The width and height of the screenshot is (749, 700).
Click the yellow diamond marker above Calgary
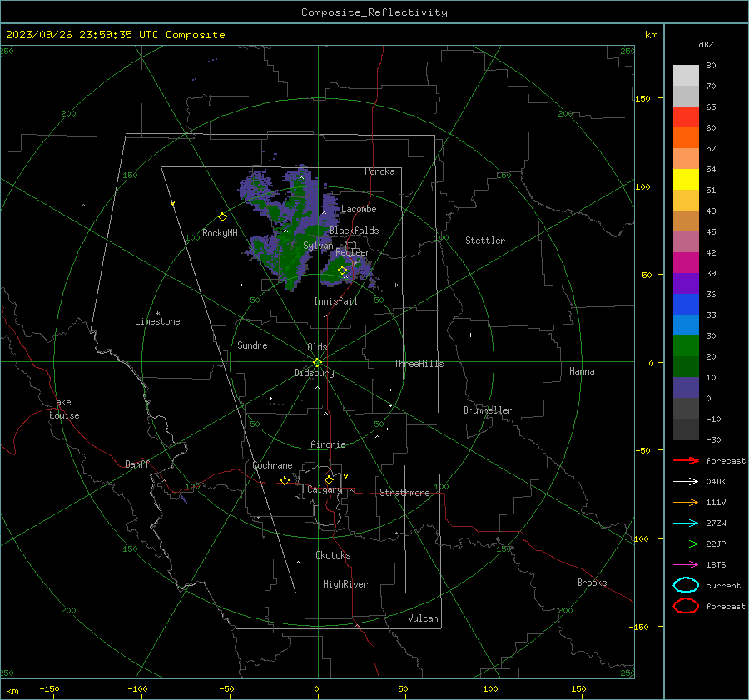pyautogui.click(x=329, y=479)
